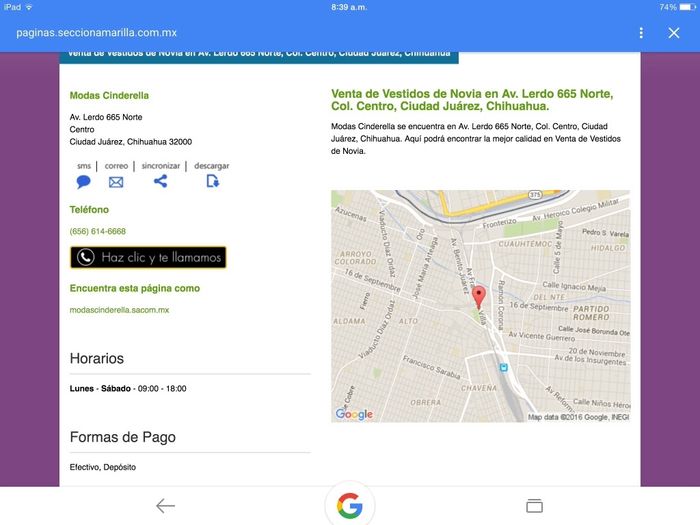Image resolution: width=700 pixels, height=525 pixels.
Task: Go back with the bottom arrow
Action: [165, 506]
